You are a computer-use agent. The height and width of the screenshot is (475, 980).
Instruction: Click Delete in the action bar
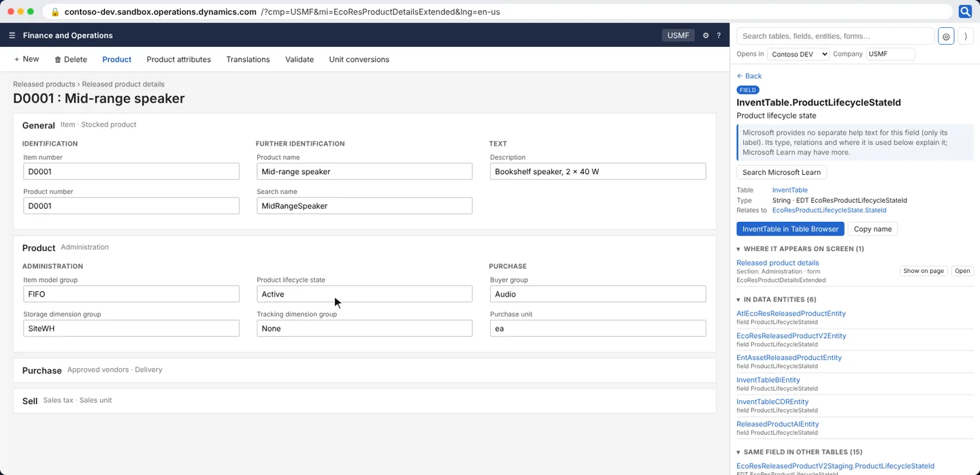pyautogui.click(x=71, y=59)
